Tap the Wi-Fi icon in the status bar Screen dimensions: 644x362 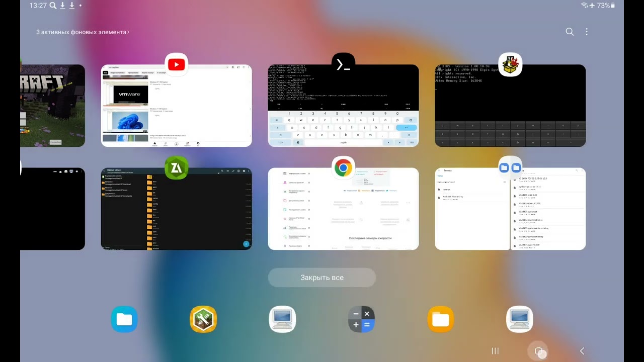[x=584, y=6]
